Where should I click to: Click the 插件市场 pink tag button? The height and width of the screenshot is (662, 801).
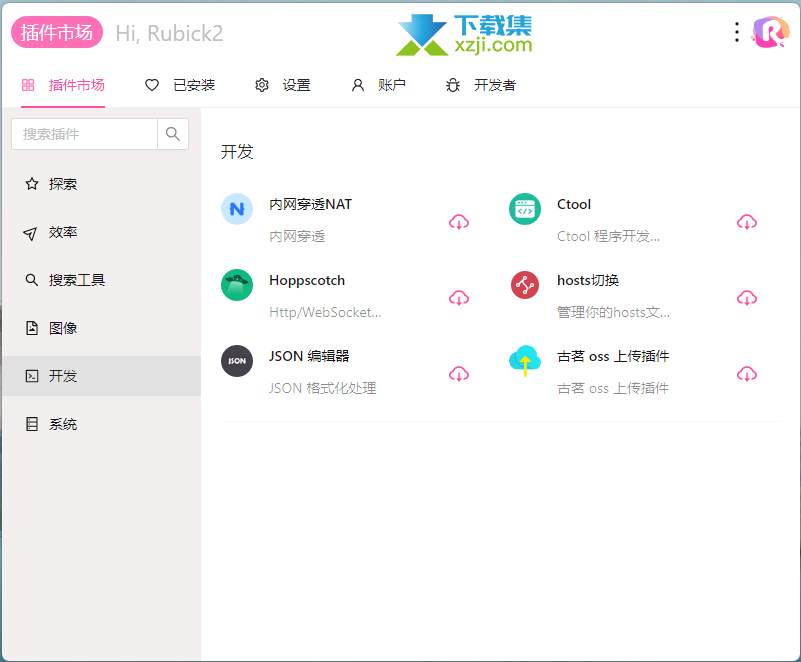(57, 33)
